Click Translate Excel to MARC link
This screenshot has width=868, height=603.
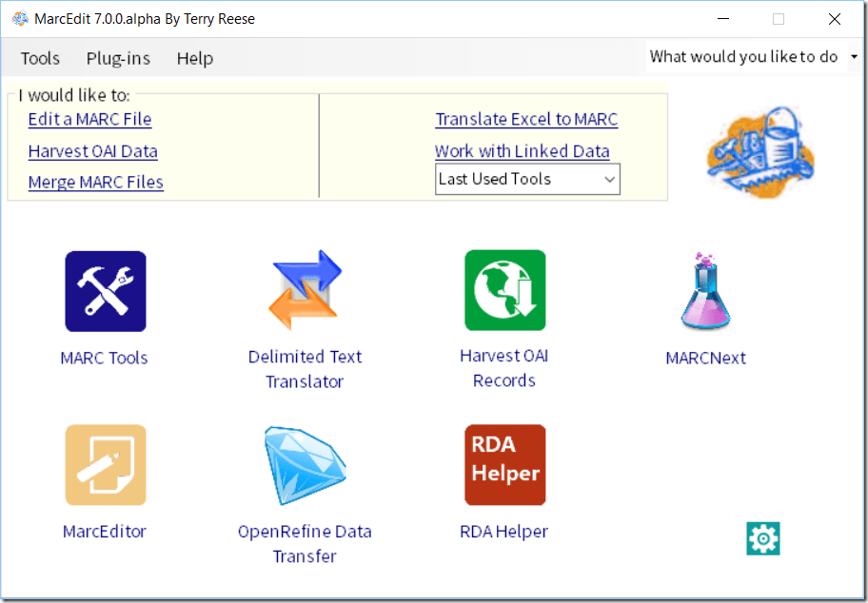526,119
